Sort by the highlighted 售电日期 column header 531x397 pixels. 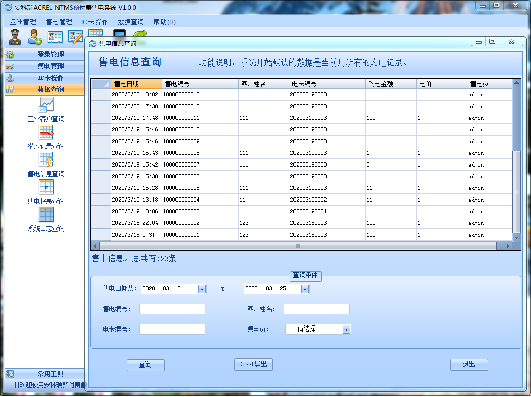(136, 84)
